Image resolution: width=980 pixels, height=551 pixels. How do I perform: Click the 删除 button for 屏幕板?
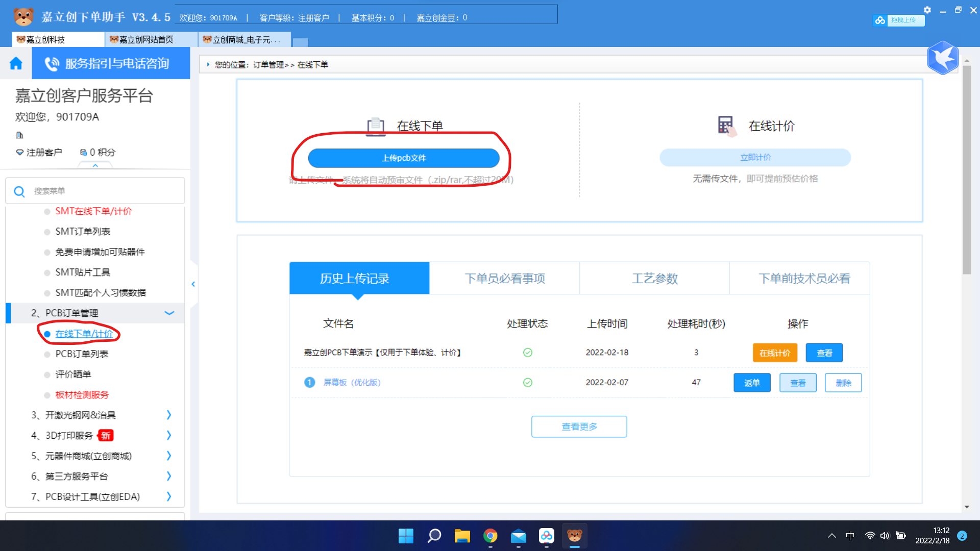843,383
